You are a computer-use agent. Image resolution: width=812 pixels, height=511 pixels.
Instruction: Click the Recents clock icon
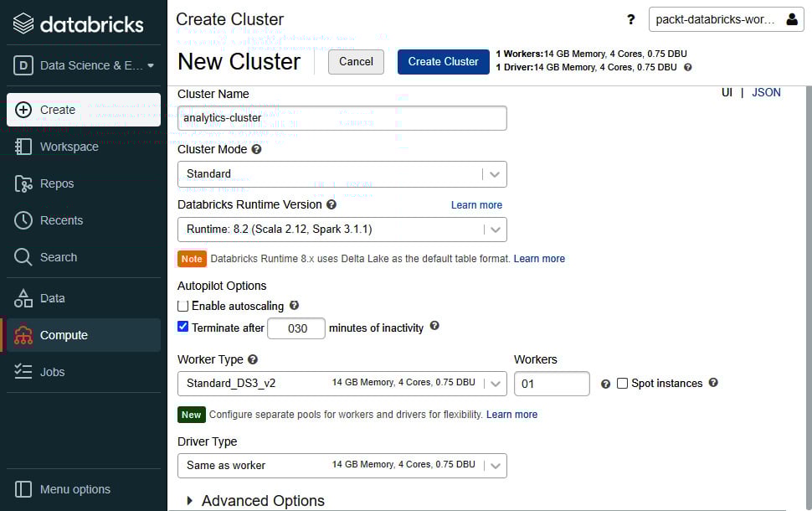click(23, 220)
